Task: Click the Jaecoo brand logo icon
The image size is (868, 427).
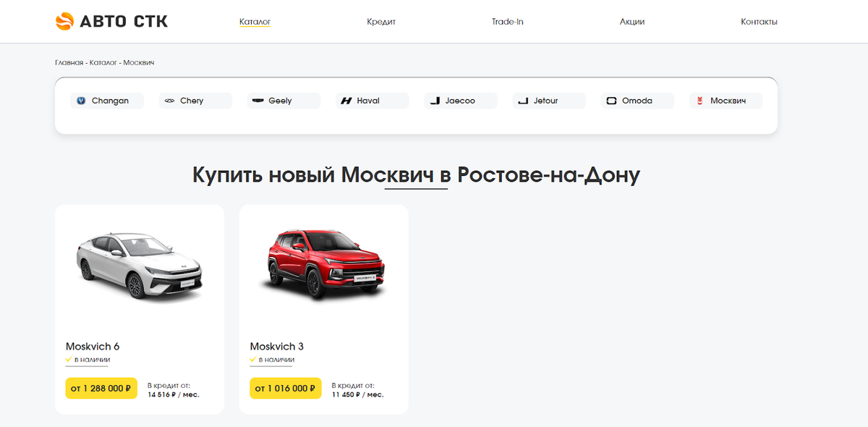Action: click(435, 101)
